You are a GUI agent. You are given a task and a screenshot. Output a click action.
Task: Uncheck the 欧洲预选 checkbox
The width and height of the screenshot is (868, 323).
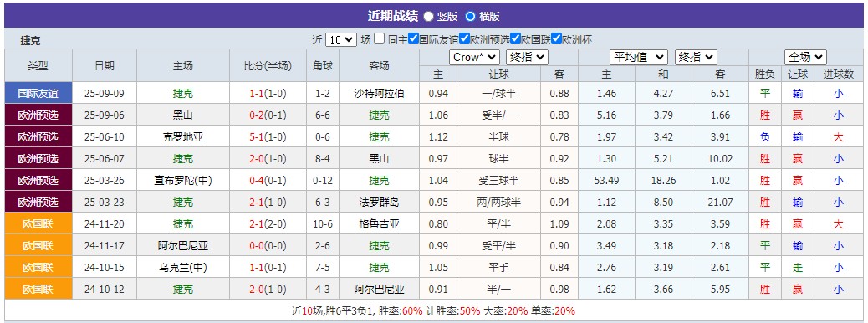[464, 38]
